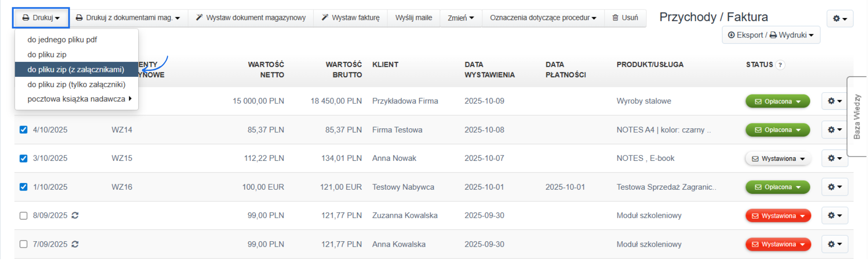The height and width of the screenshot is (262, 868).
Task: Sort by WARTOŚĆ BRUTTO column header
Action: 344,70
